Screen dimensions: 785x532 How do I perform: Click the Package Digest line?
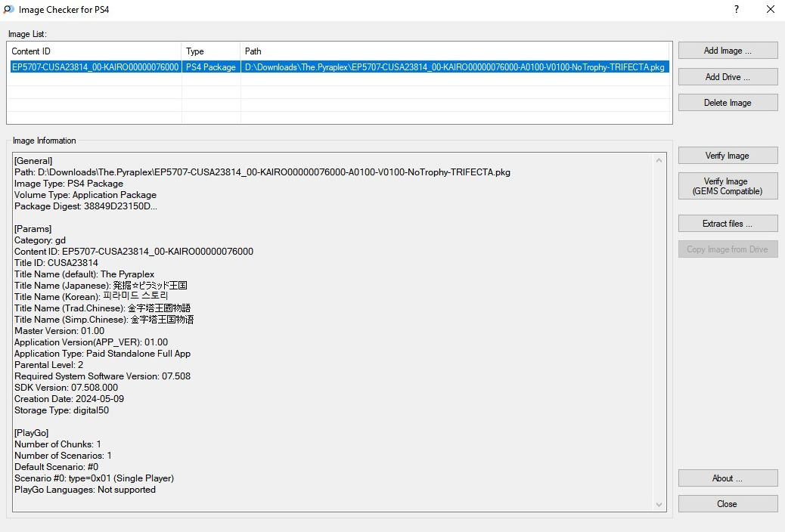coord(85,206)
